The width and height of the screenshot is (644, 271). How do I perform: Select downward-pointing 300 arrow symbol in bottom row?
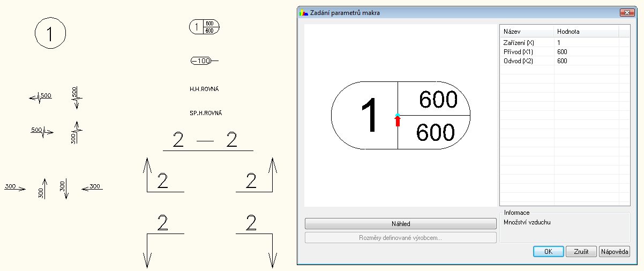[x=64, y=189]
